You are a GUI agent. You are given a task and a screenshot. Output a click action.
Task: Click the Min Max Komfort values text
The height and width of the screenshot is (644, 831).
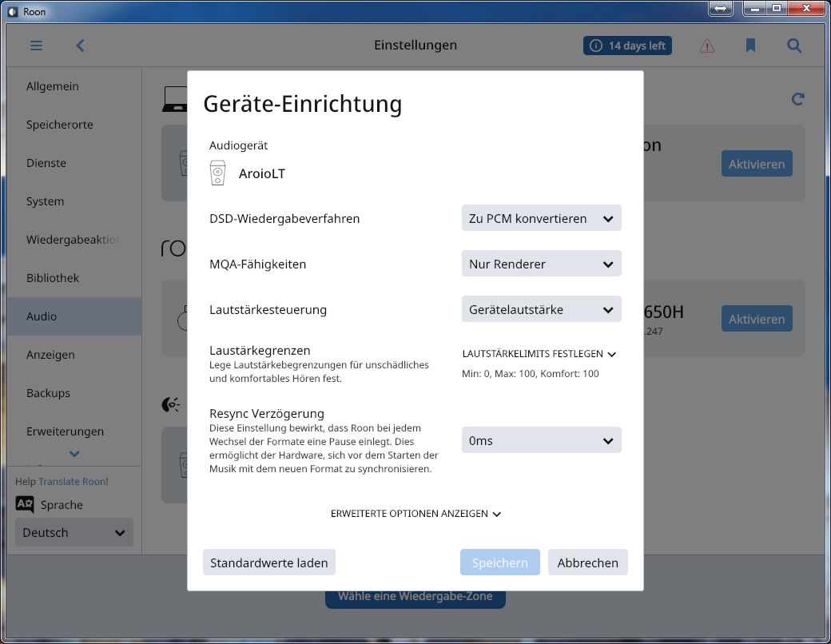(530, 374)
